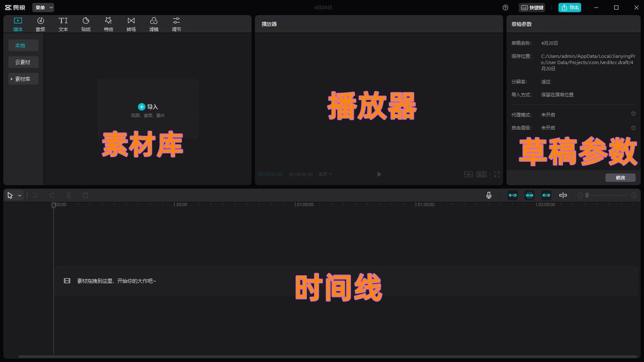This screenshot has height=362, width=644.
Task: Open the 菜单 dropdown next to the logo
Action: coord(42,8)
